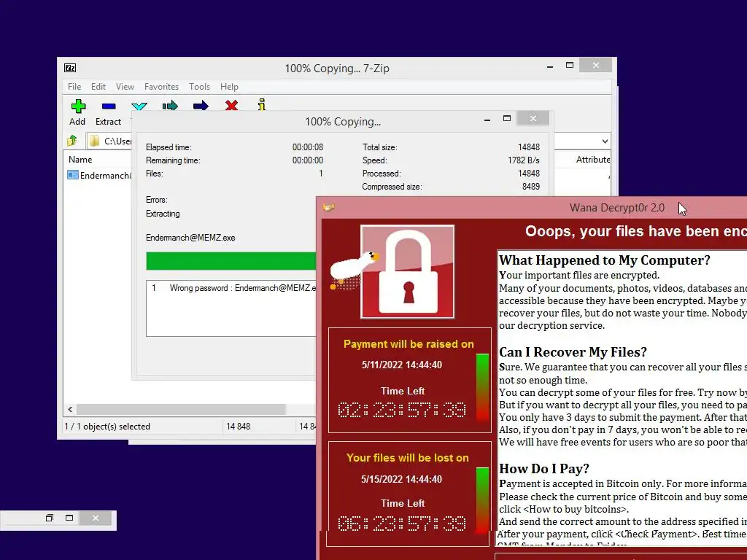This screenshot has width=747, height=560.
Task: Click the green copying progress bar
Action: [231, 261]
